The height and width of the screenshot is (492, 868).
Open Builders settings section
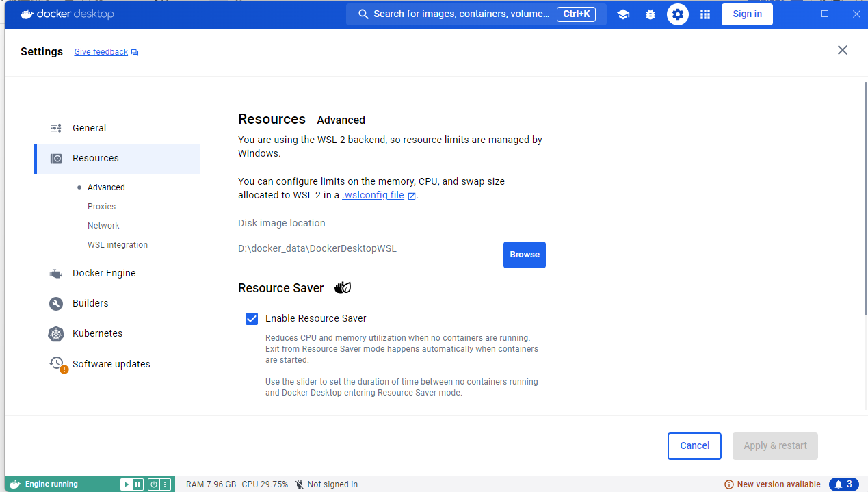click(x=117, y=303)
